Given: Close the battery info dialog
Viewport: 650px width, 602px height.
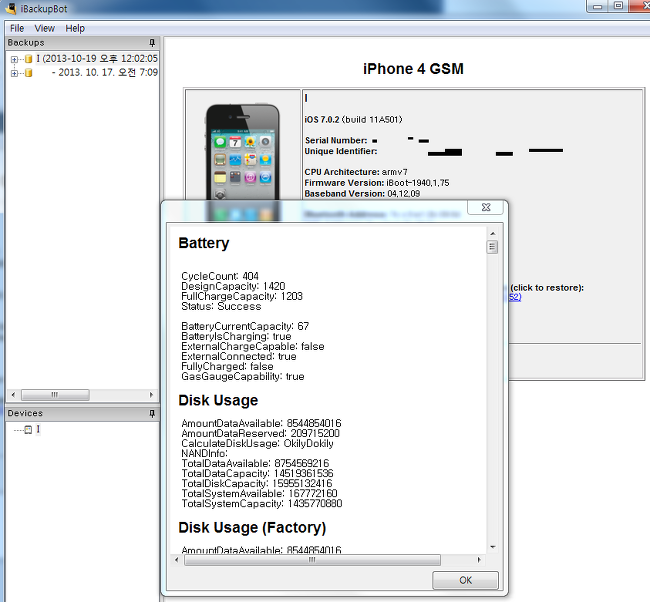Looking at the screenshot, I should (x=486, y=207).
